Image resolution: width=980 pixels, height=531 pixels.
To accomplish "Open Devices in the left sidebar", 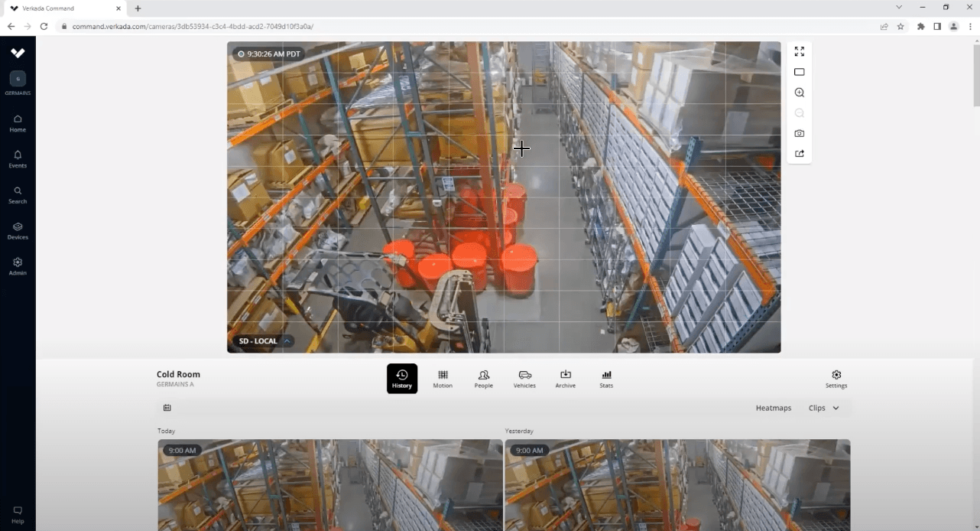I will [18, 231].
